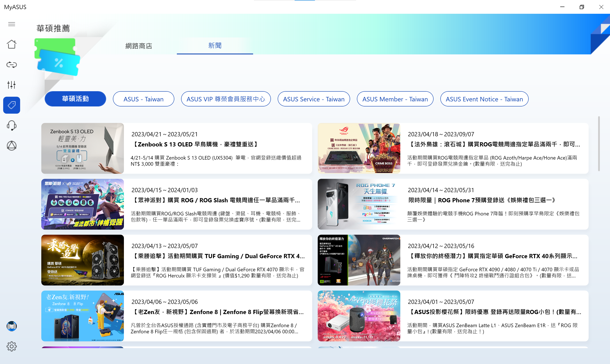610x364 pixels.
Task: Open 【釋放你的終極潛力】GeForce RTX 40 headline
Action: tap(492, 256)
